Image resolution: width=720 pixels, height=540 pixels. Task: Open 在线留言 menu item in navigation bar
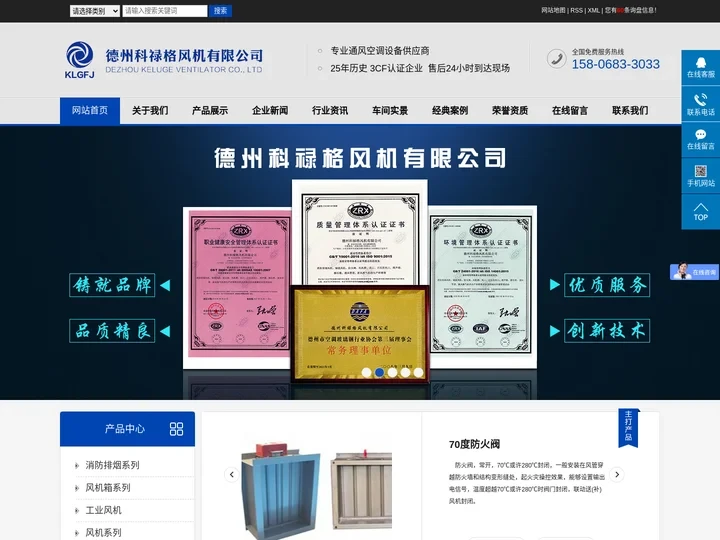570,111
